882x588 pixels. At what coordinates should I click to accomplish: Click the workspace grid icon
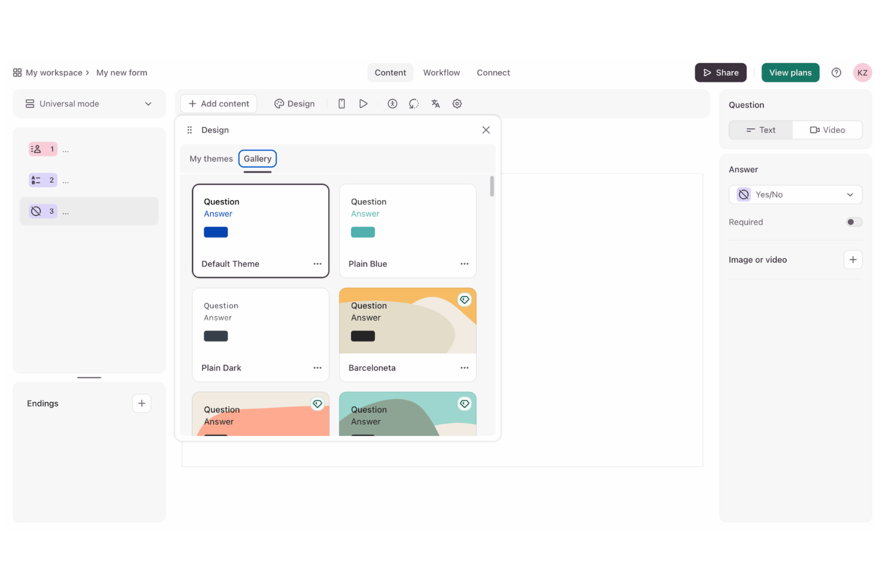[17, 73]
